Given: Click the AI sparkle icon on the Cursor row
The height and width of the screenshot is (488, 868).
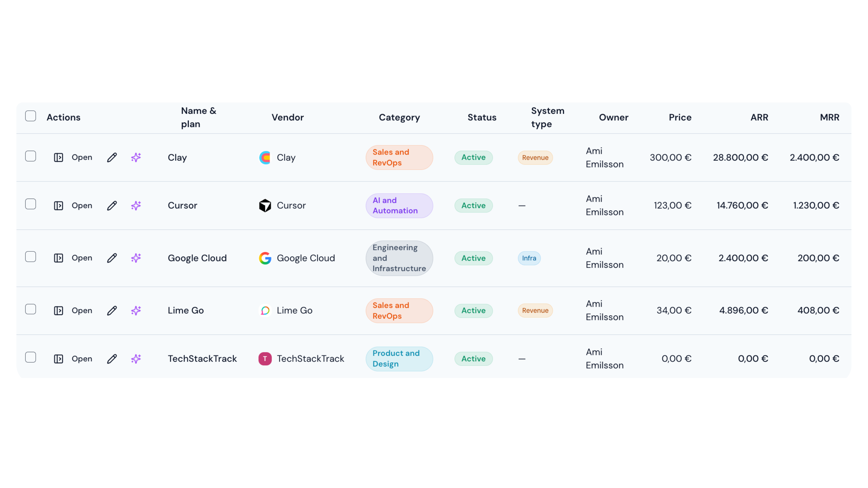Looking at the screenshot, I should coord(136,205).
